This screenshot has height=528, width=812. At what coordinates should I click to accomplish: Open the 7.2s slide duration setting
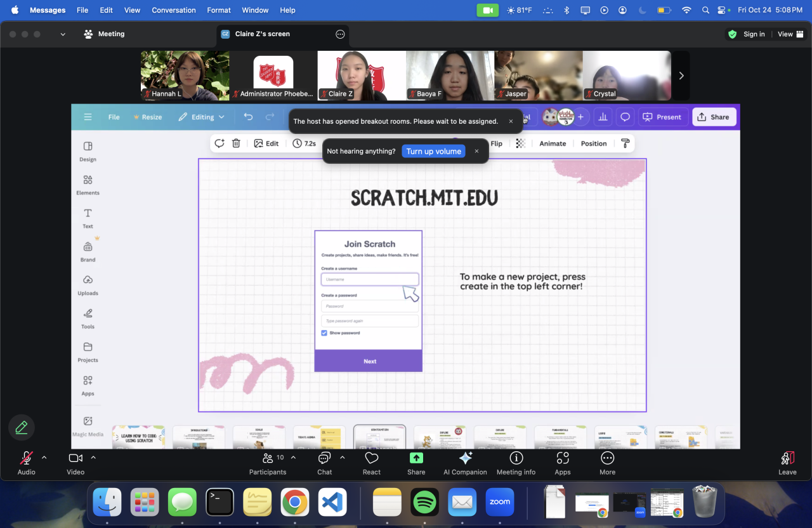304,143
